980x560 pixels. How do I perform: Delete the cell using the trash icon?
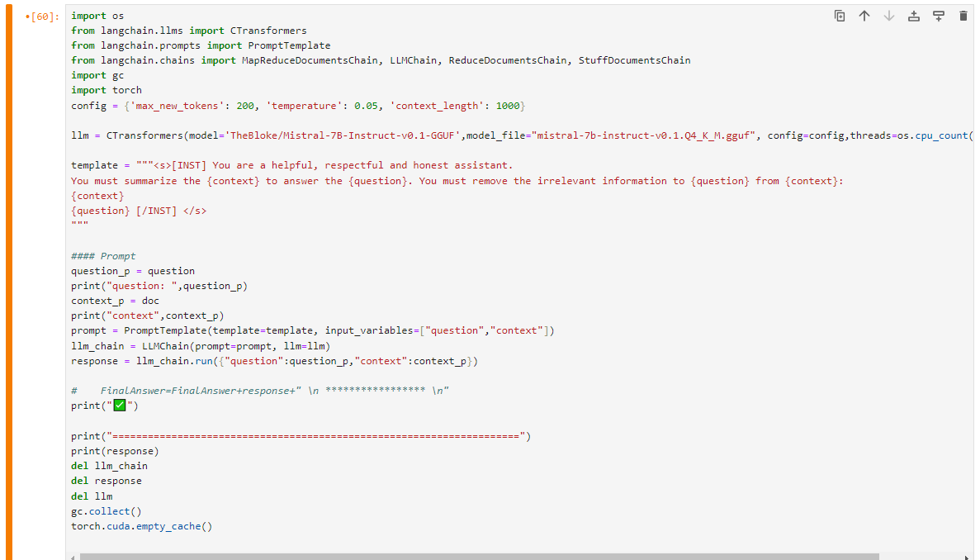click(963, 15)
